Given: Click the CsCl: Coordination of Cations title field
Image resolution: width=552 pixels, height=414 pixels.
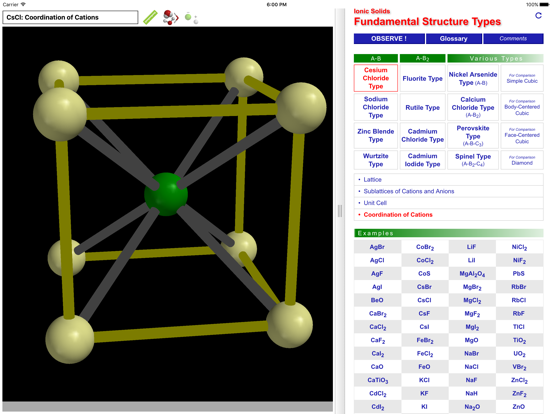Looking at the screenshot, I should [x=70, y=17].
